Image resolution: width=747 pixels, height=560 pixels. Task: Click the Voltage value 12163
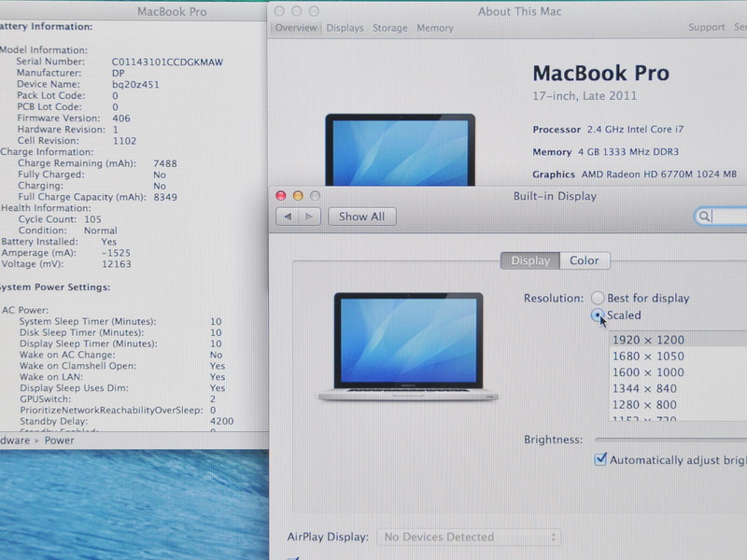(116, 264)
